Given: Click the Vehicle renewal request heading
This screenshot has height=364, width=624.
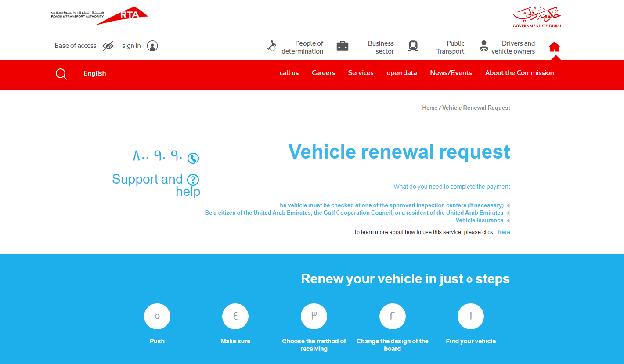Looking at the screenshot, I should (399, 151).
